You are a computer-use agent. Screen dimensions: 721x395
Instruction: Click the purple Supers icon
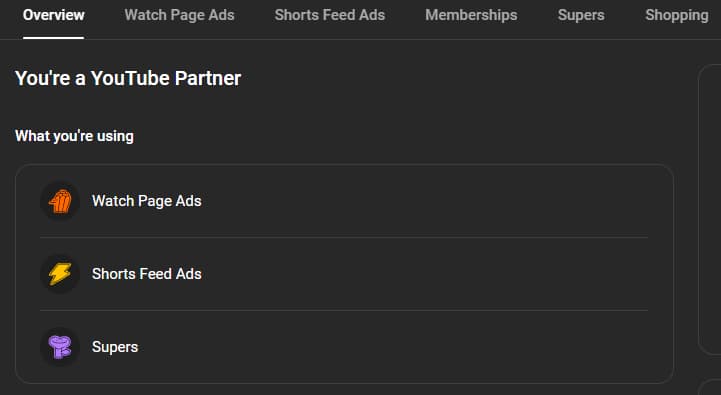tap(60, 347)
